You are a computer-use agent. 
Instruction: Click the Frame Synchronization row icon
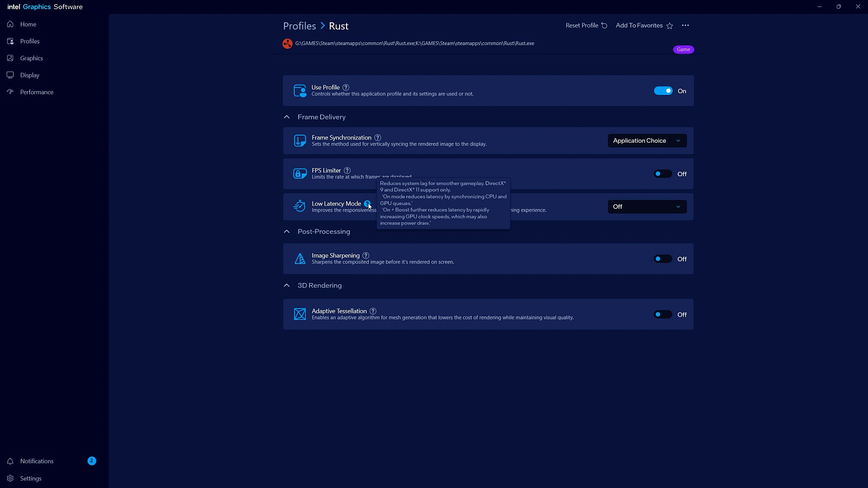click(x=300, y=141)
